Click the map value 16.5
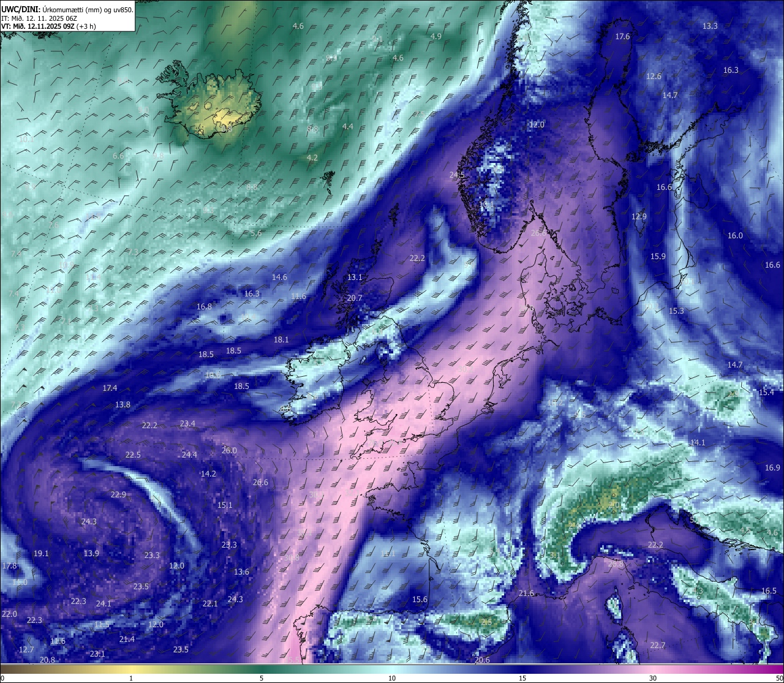 coord(769,591)
